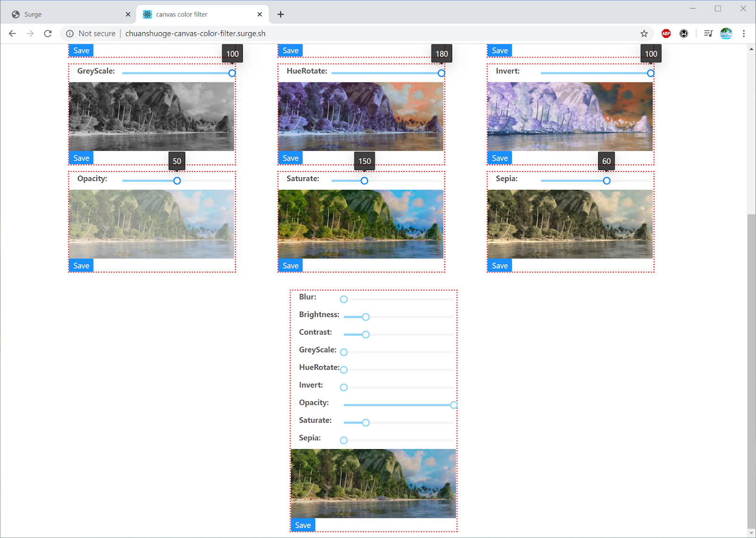Click the extension icon beside Adblock Plus
This screenshot has width=756, height=538.
[x=684, y=33]
